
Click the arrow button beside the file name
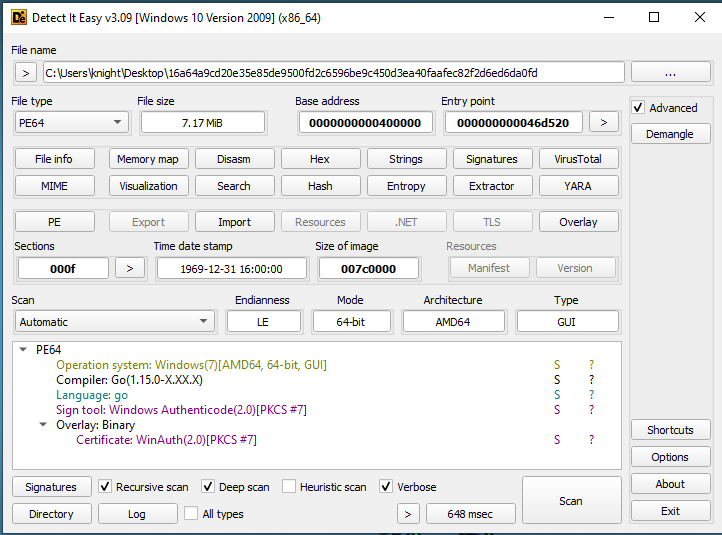click(x=26, y=73)
